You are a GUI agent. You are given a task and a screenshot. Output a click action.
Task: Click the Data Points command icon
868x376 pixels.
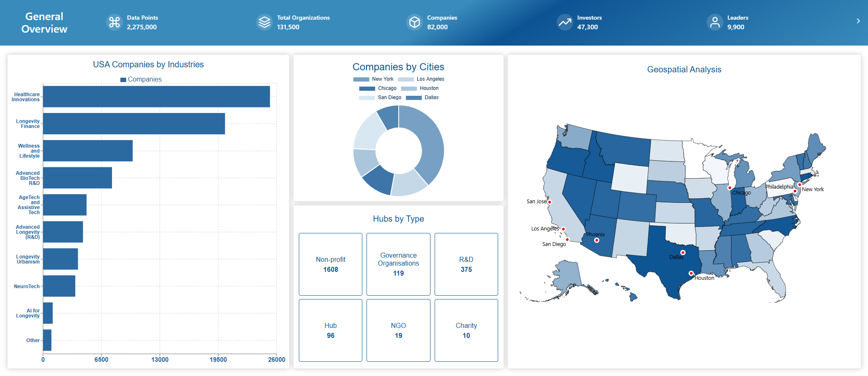[114, 22]
